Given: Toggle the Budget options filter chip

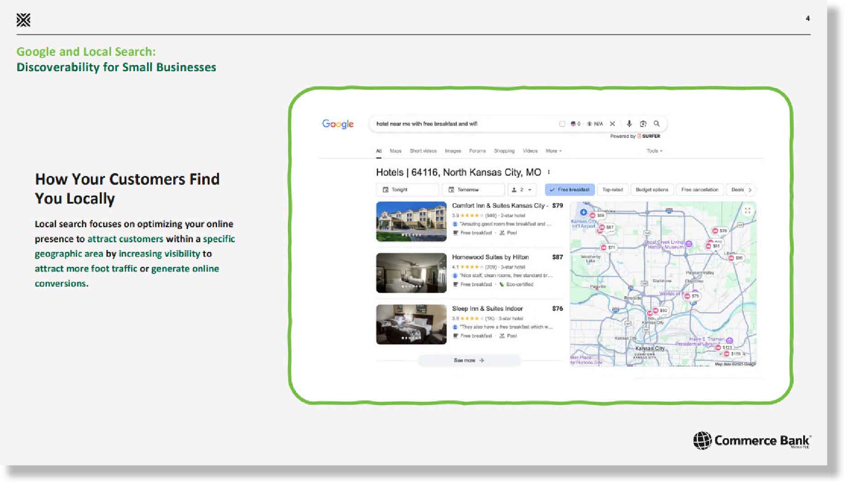Looking at the screenshot, I should [652, 190].
